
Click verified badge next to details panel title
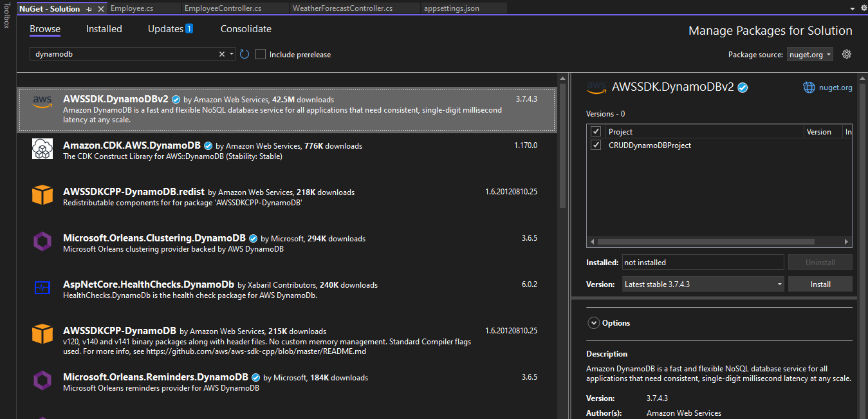click(x=743, y=88)
